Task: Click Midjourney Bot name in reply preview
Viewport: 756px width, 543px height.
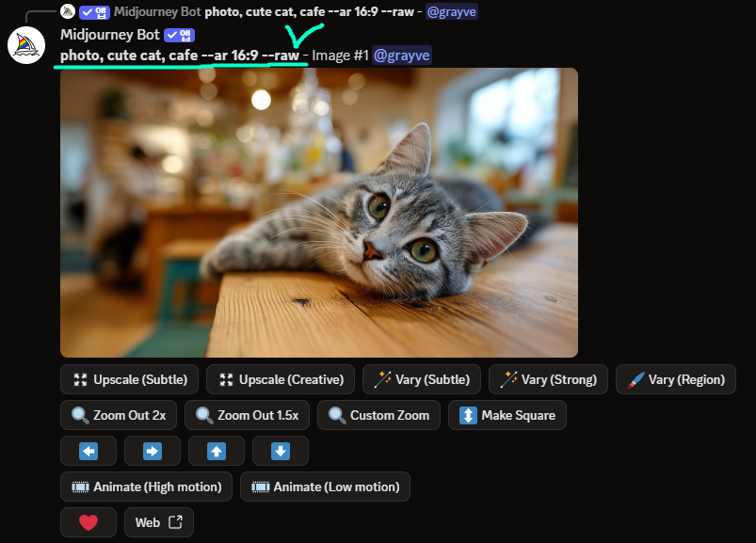Action: (157, 11)
